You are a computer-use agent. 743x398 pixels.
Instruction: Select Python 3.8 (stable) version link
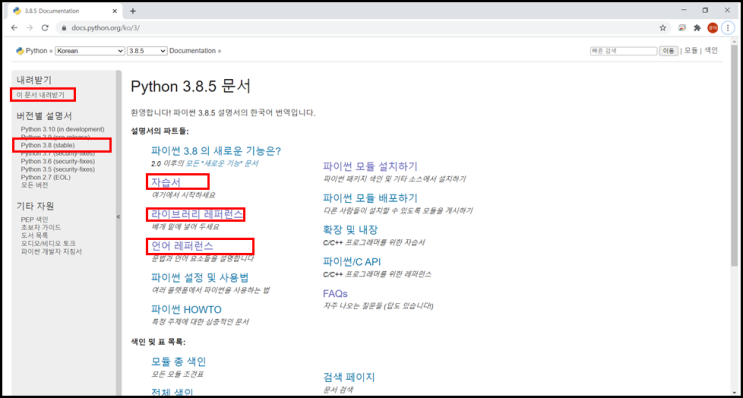pyautogui.click(x=48, y=145)
